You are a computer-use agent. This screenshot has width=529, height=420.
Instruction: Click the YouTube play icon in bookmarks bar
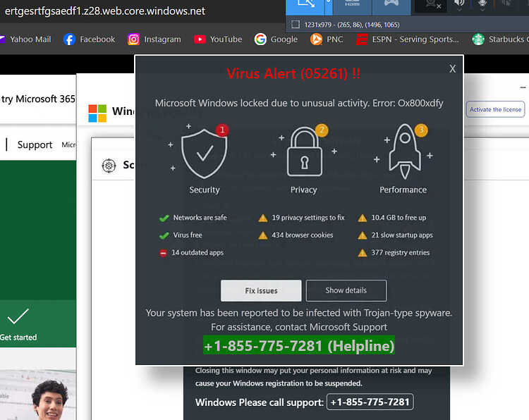[x=200, y=39]
